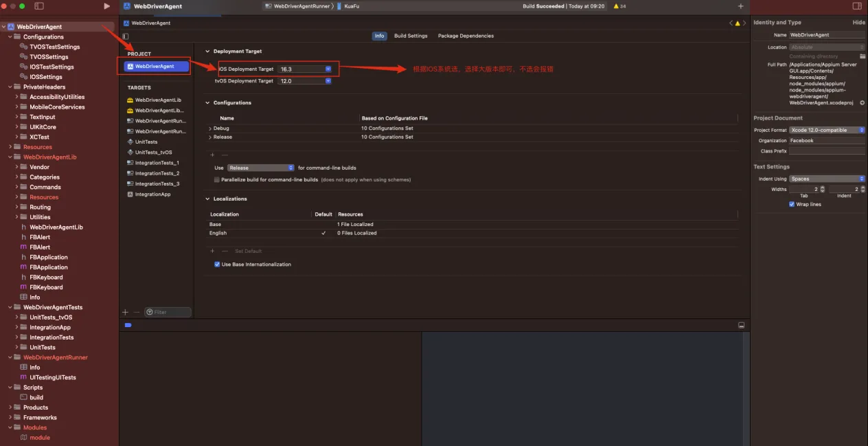Toggle the Wrap lines checkbox
The image size is (868, 446).
tap(792, 204)
